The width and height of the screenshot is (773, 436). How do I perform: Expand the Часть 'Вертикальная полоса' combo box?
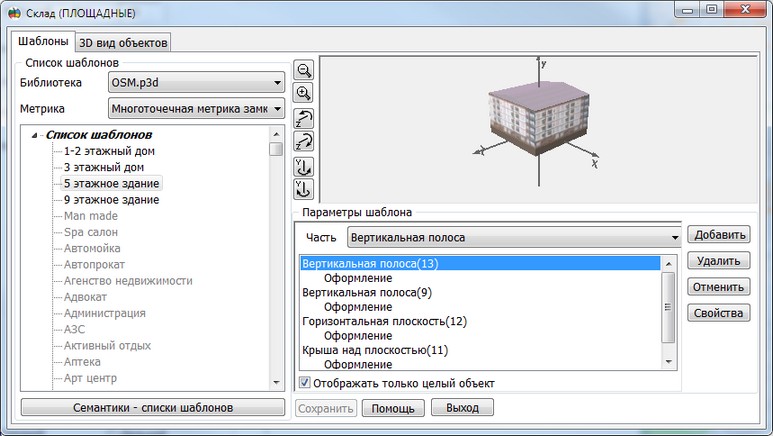pyautogui.click(x=513, y=238)
